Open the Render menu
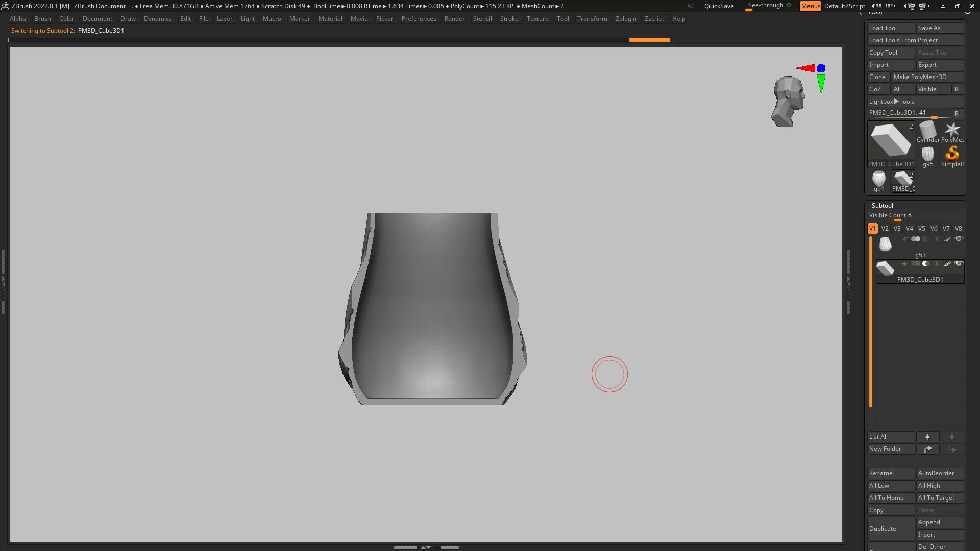This screenshot has width=980, height=551. pyautogui.click(x=454, y=19)
